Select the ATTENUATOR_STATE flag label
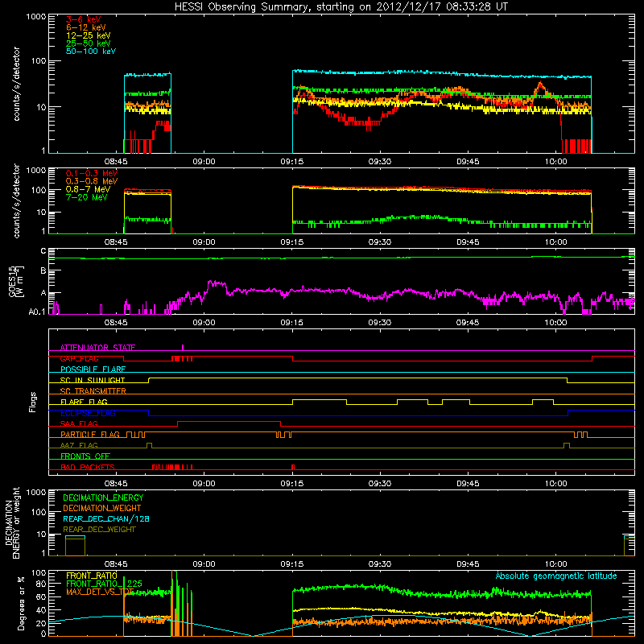 97,348
